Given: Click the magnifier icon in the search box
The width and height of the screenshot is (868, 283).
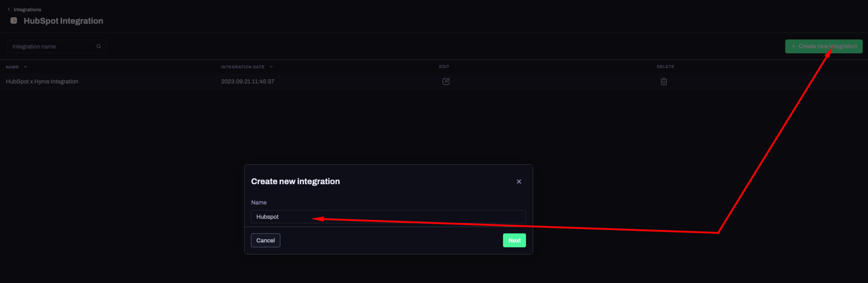Looking at the screenshot, I should tap(99, 47).
